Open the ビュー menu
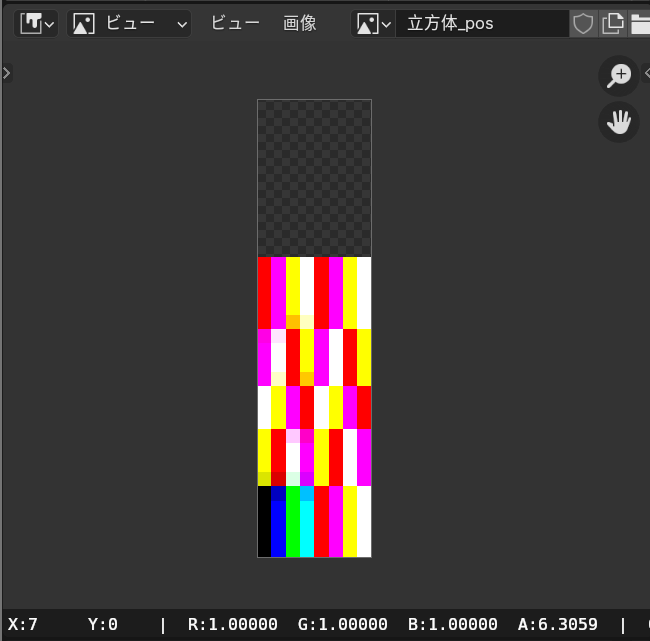This screenshot has width=650, height=641. [235, 24]
